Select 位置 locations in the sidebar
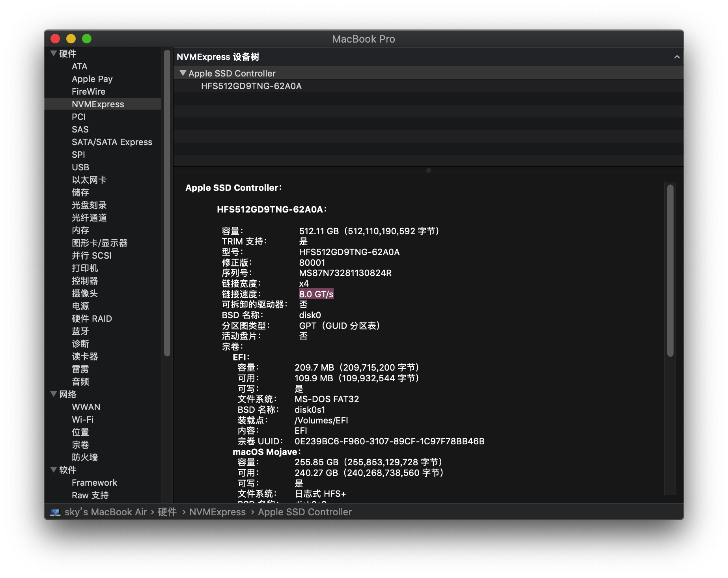Image resolution: width=728 pixels, height=578 pixels. pos(80,432)
